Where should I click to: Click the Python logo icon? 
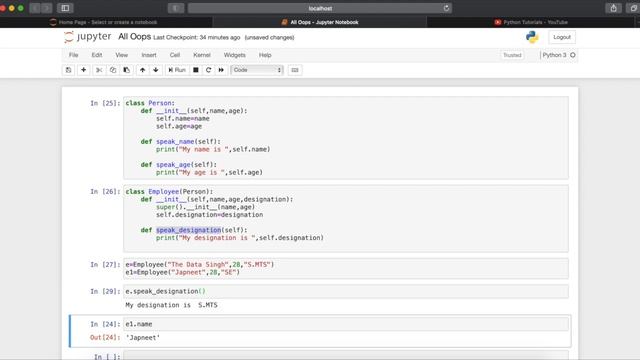[x=532, y=37]
